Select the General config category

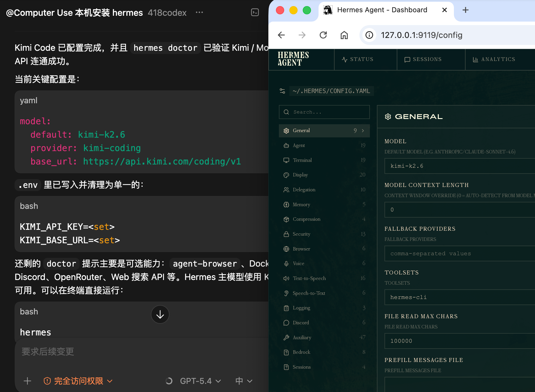pyautogui.click(x=324, y=131)
